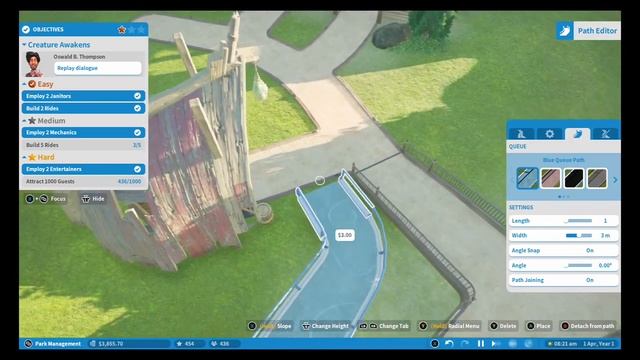Click the 1 Apr, Year 1 date
Screen dimensions: 640x360
tap(598, 344)
